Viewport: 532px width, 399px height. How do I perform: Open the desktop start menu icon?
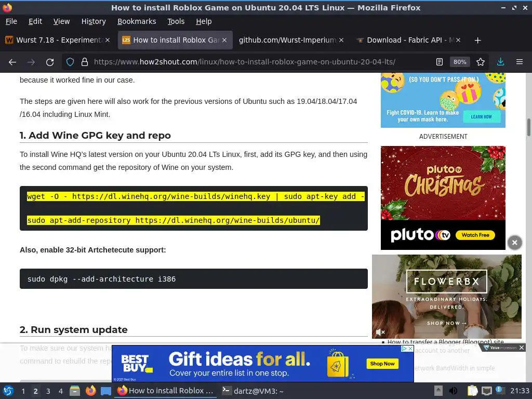tap(8, 391)
